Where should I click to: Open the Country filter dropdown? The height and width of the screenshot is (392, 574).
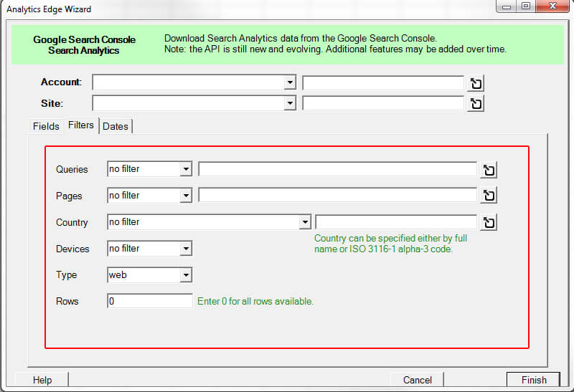tap(304, 222)
